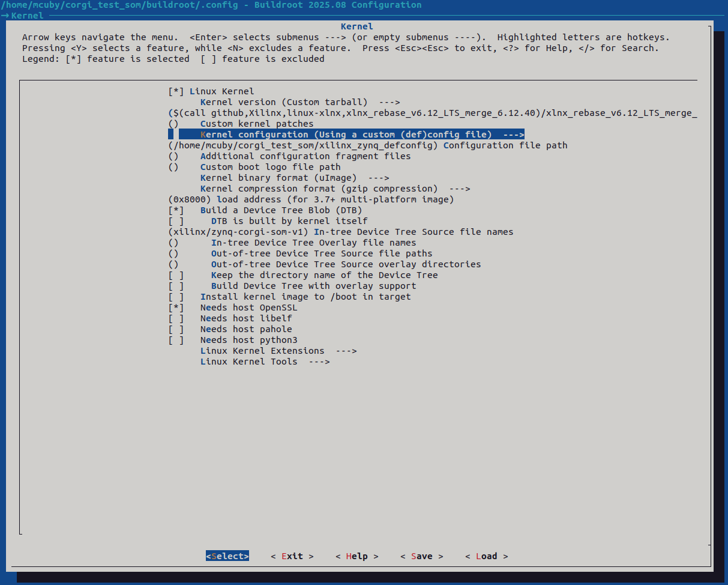Screen dimensions: 728x585
Task: Click the Select button
Action: point(227,556)
